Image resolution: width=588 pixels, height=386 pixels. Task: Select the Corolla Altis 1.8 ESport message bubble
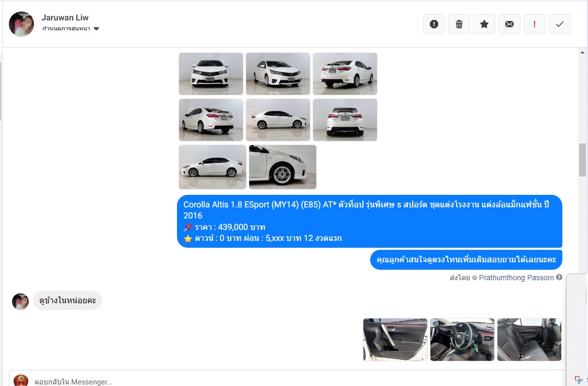pyautogui.click(x=369, y=222)
